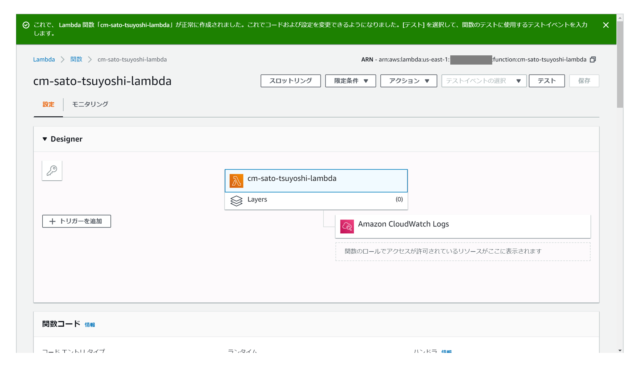Collapse the Designer section
The width and height of the screenshot is (640, 374).
tap(44, 139)
